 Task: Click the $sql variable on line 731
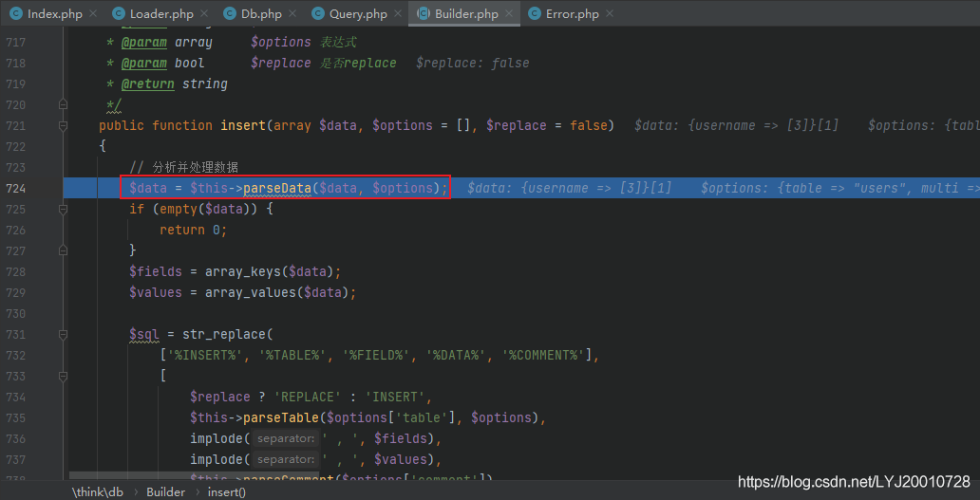click(x=144, y=334)
